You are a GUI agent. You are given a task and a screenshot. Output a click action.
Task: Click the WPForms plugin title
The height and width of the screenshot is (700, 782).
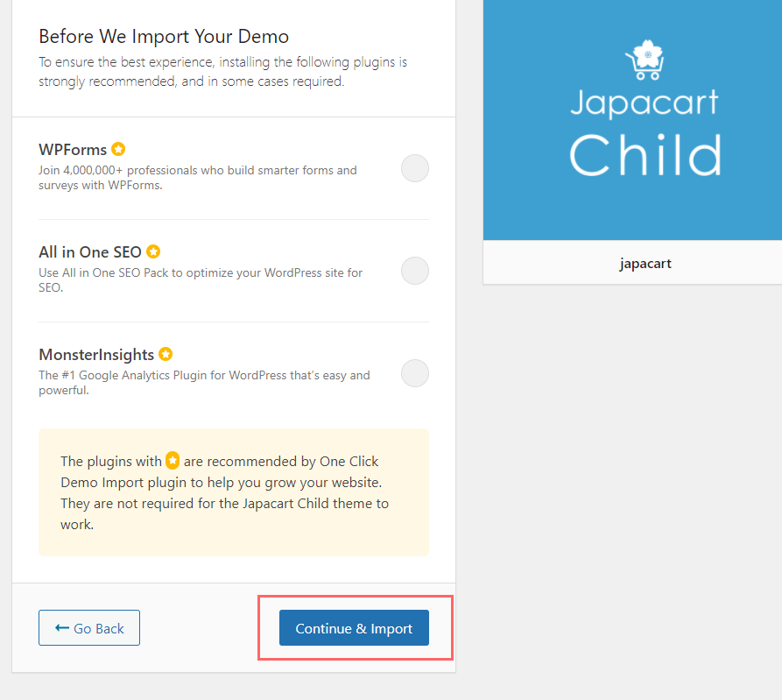(73, 150)
